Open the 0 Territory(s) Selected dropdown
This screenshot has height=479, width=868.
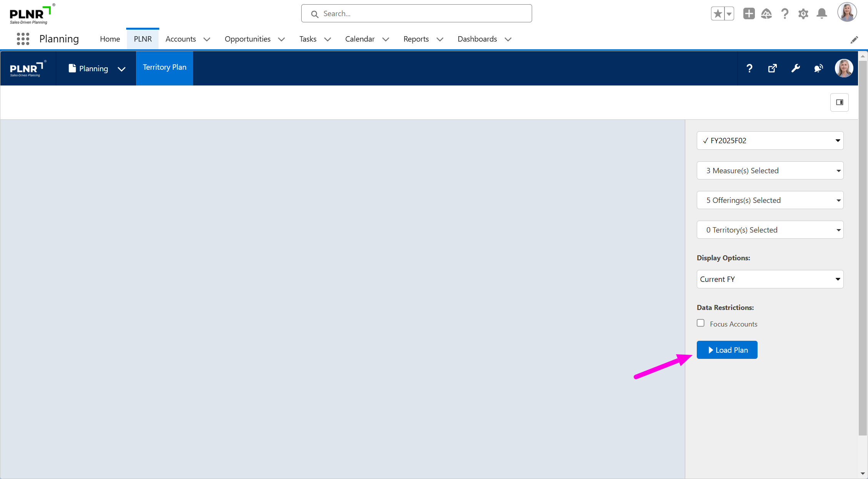[x=770, y=230]
